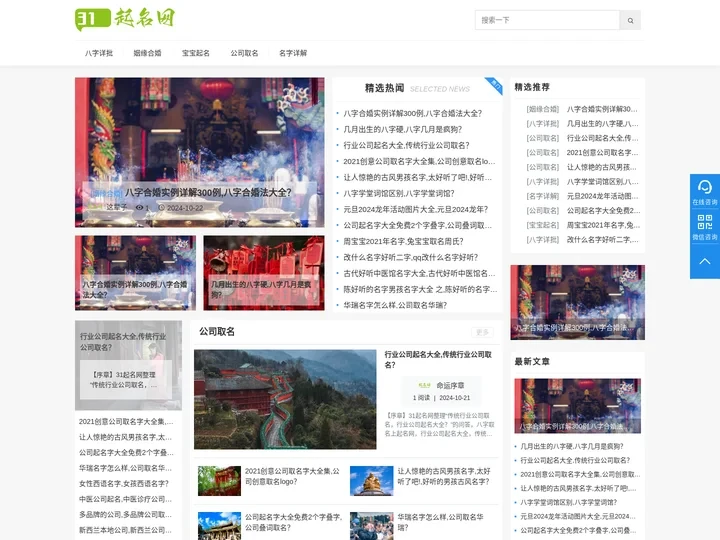Open 让人惊艳的古风男孩名字 card title

tap(444, 476)
